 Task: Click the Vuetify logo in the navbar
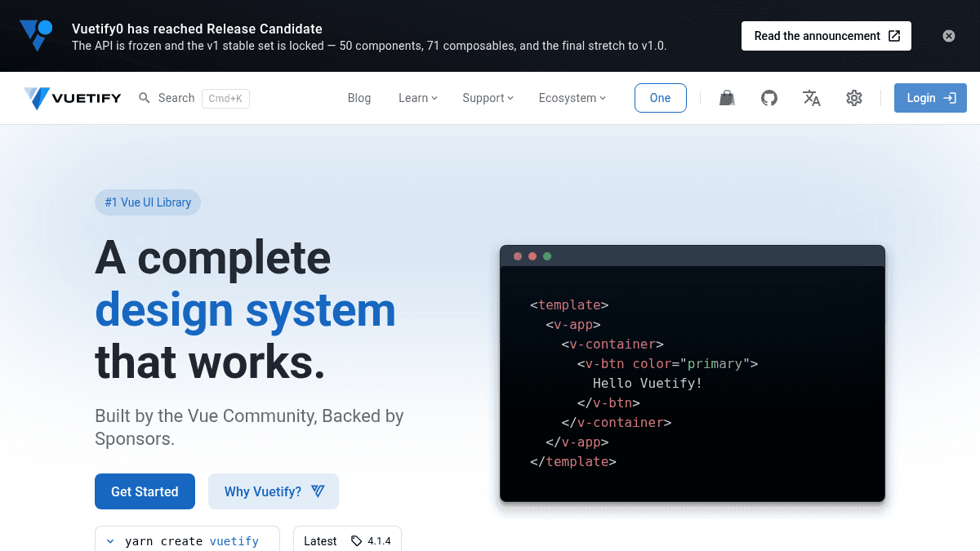(73, 98)
